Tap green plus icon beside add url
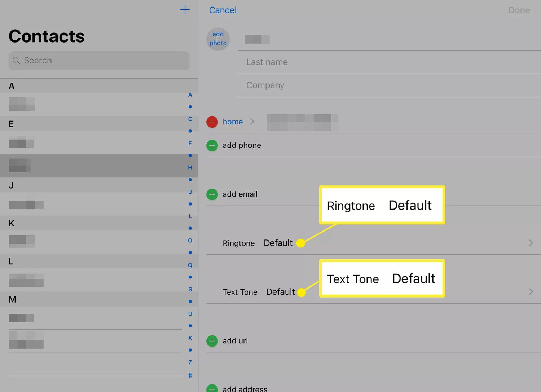The image size is (541, 392). click(x=212, y=341)
